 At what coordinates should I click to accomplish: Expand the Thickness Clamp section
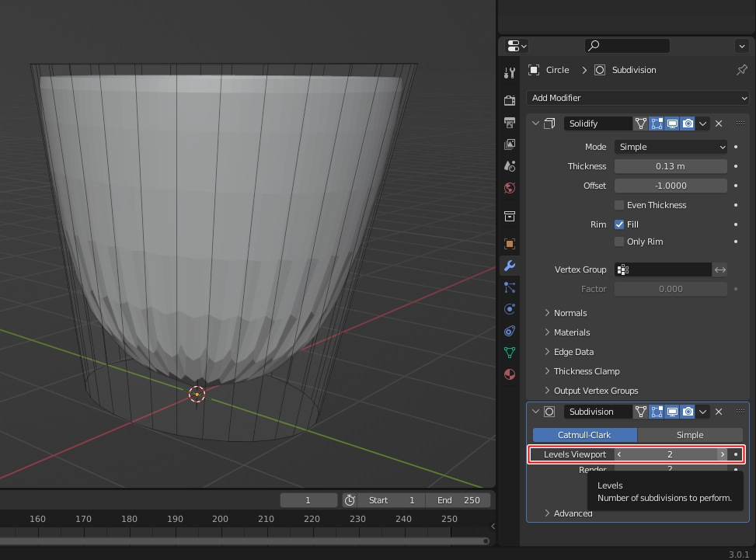[x=586, y=371]
